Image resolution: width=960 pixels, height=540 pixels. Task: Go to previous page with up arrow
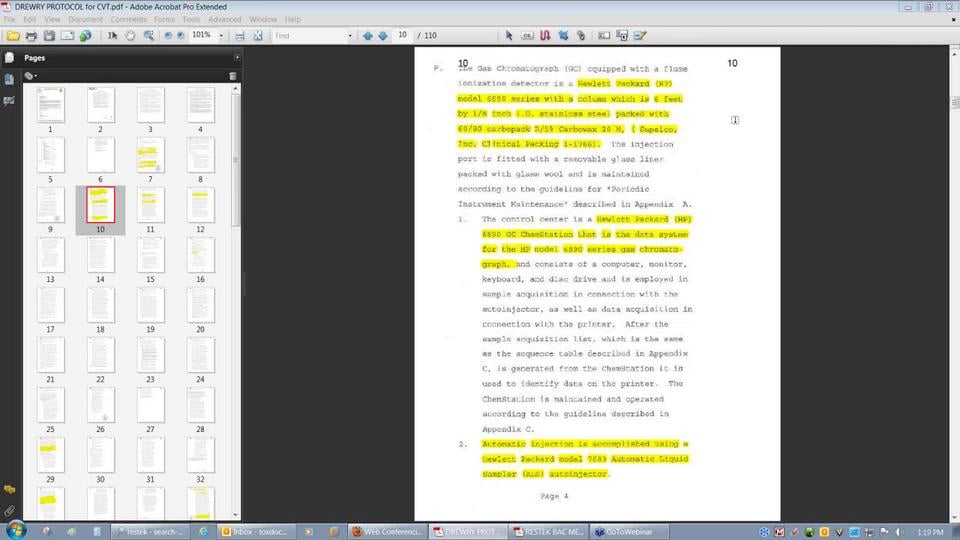coord(367,36)
